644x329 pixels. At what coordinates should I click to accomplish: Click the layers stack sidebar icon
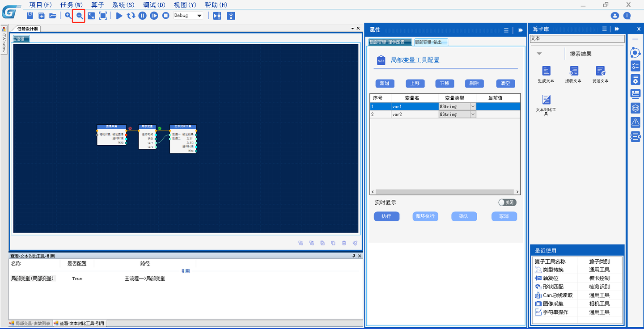(x=636, y=108)
